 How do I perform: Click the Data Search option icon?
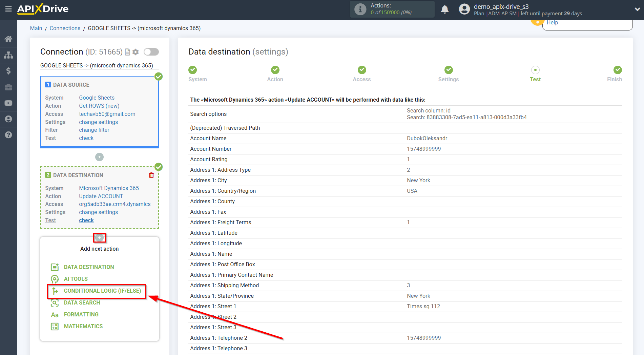[55, 302]
